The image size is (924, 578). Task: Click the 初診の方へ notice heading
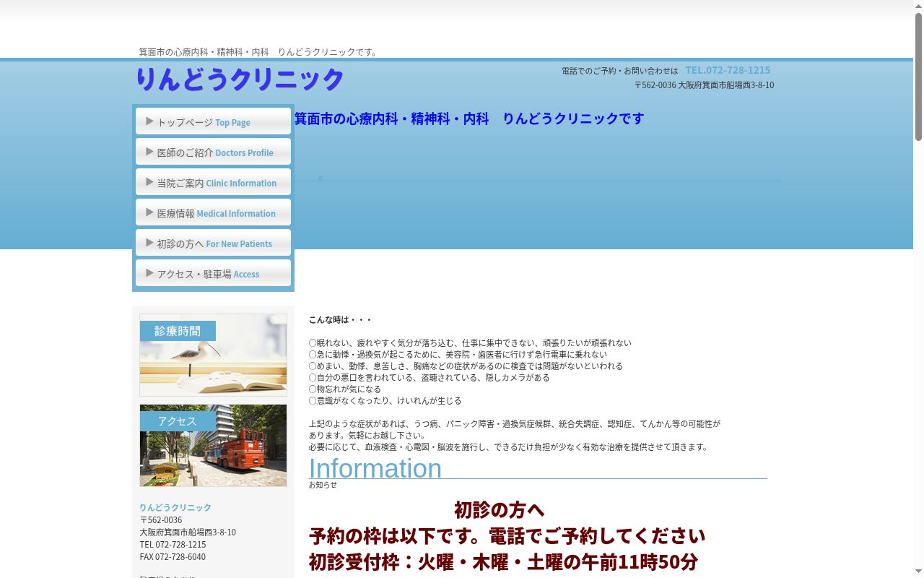tap(500, 510)
